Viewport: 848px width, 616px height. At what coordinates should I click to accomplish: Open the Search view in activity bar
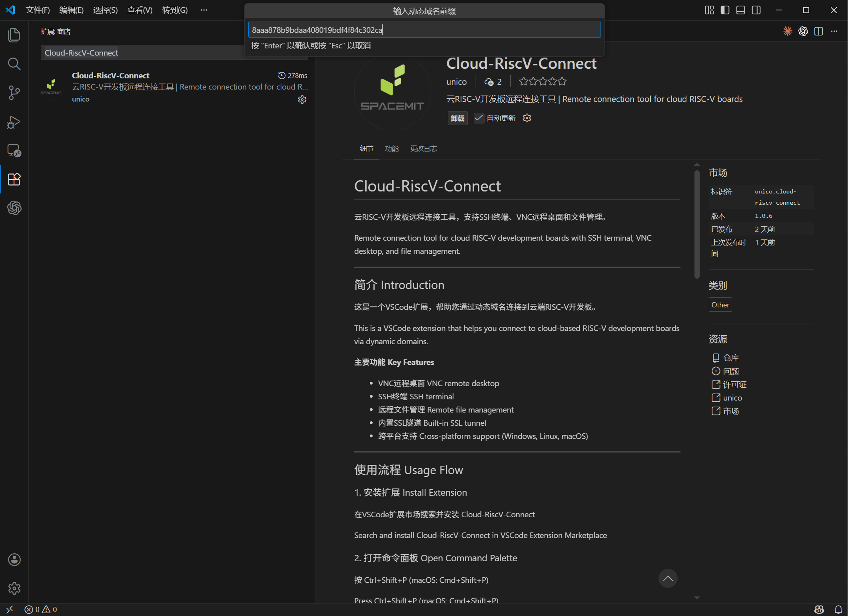point(14,64)
